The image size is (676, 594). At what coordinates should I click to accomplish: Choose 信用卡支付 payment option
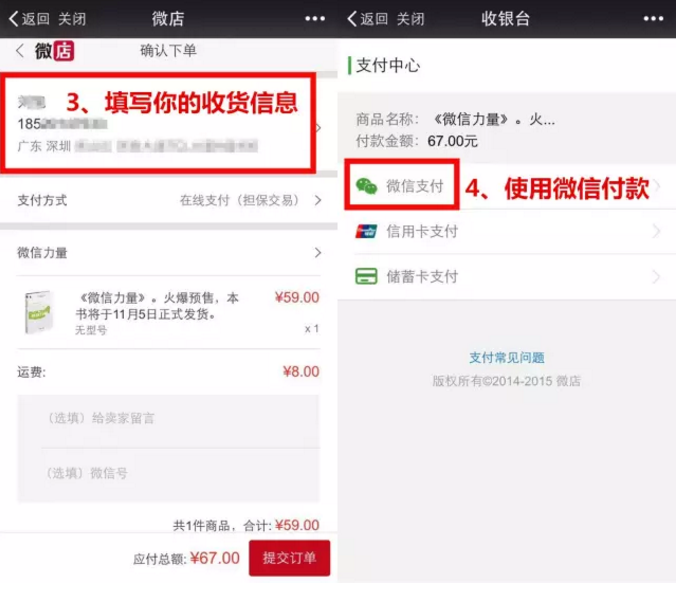coord(507,232)
